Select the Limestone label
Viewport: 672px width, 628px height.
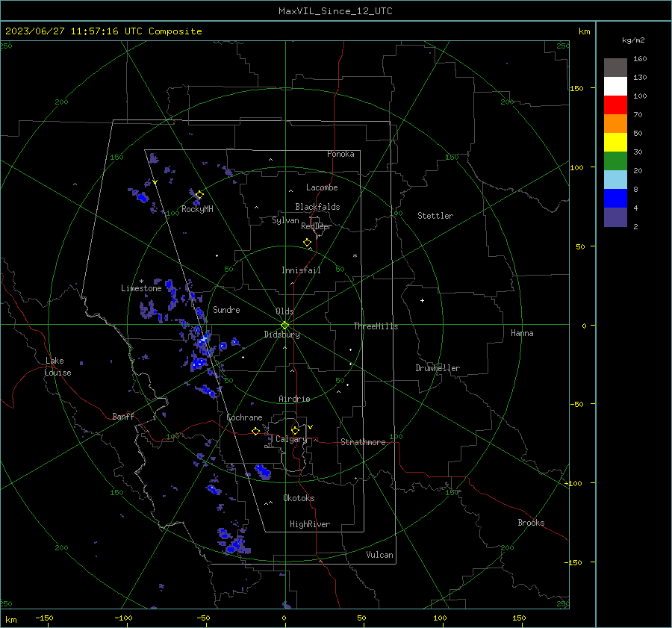(x=141, y=288)
